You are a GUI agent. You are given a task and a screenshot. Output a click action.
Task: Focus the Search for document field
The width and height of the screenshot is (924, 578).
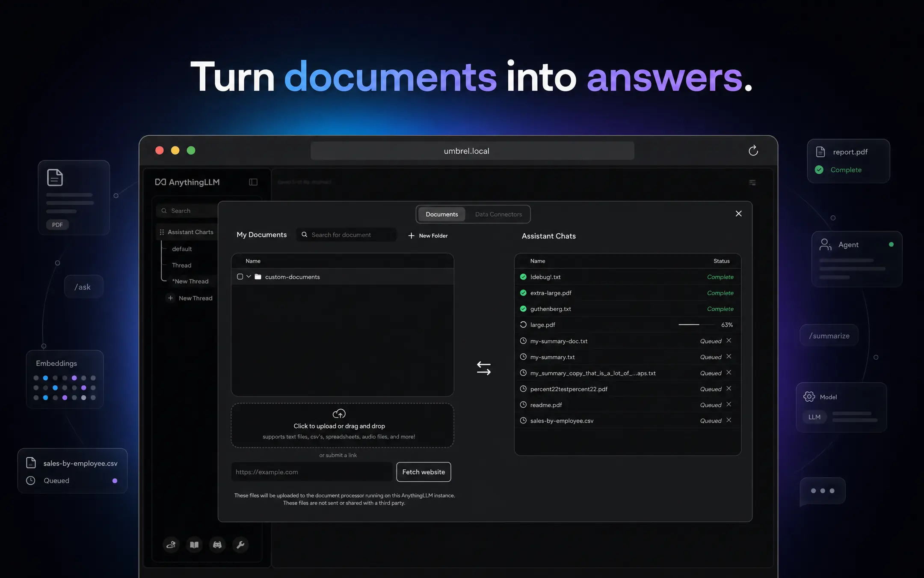pos(346,235)
